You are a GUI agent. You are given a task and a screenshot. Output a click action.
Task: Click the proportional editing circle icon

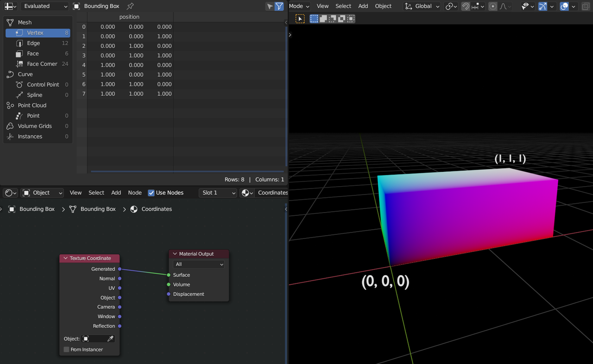coord(493,6)
